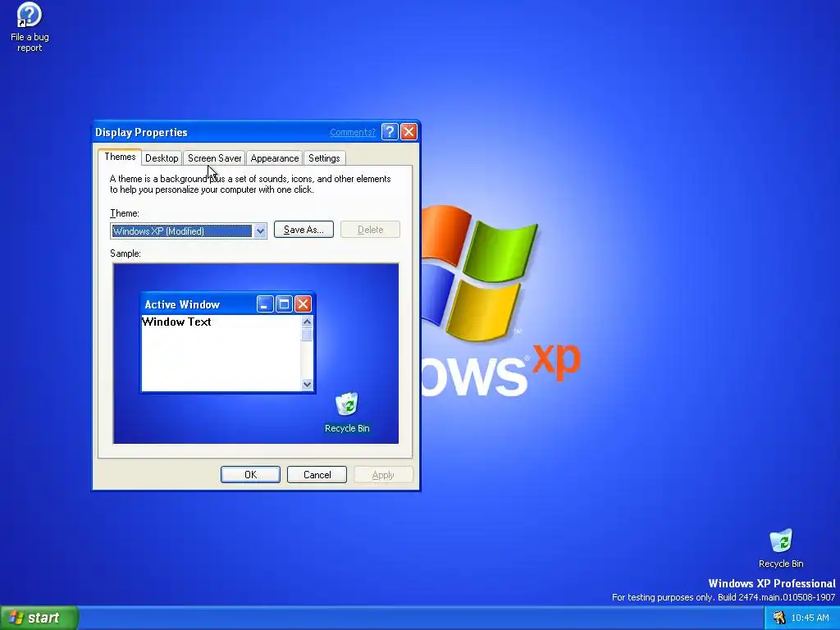The image size is (840, 630).
Task: Close the Display Properties dialog
Action: [x=409, y=132]
